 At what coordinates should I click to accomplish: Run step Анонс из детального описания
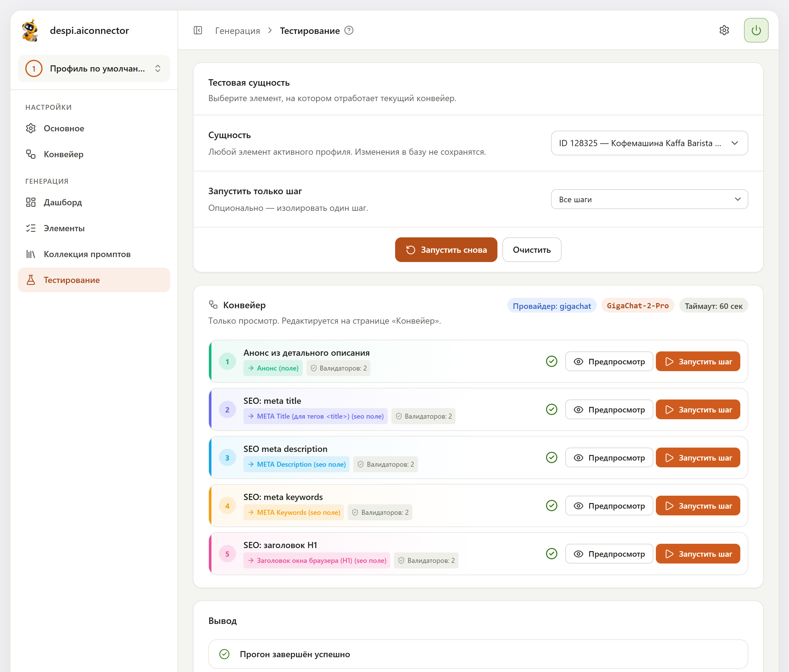[697, 362]
